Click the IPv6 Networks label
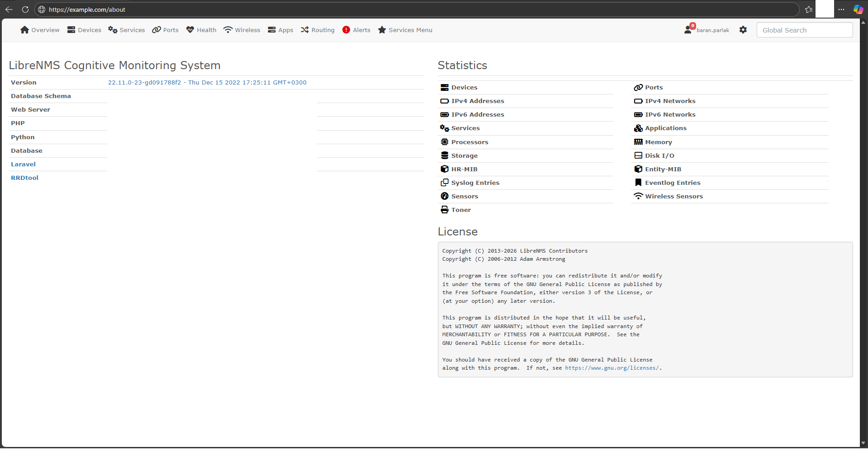This screenshot has width=868, height=470. coord(670,115)
